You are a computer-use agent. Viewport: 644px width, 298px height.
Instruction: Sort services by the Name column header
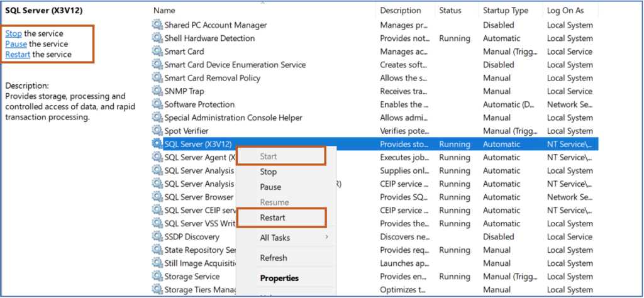(x=164, y=10)
